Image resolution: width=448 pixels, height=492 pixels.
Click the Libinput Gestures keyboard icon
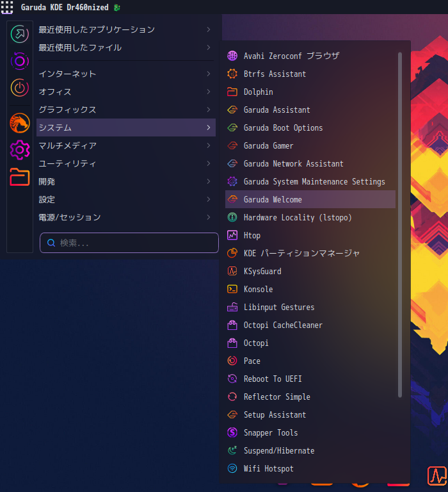(x=232, y=307)
